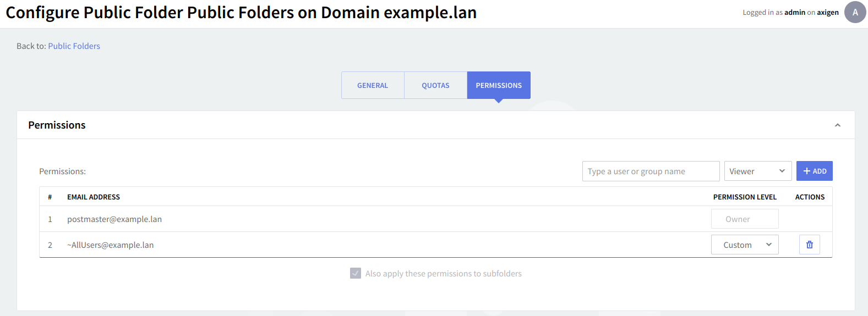Image resolution: width=868 pixels, height=316 pixels.
Task: Click the disabled Owner permission field
Action: tap(744, 219)
